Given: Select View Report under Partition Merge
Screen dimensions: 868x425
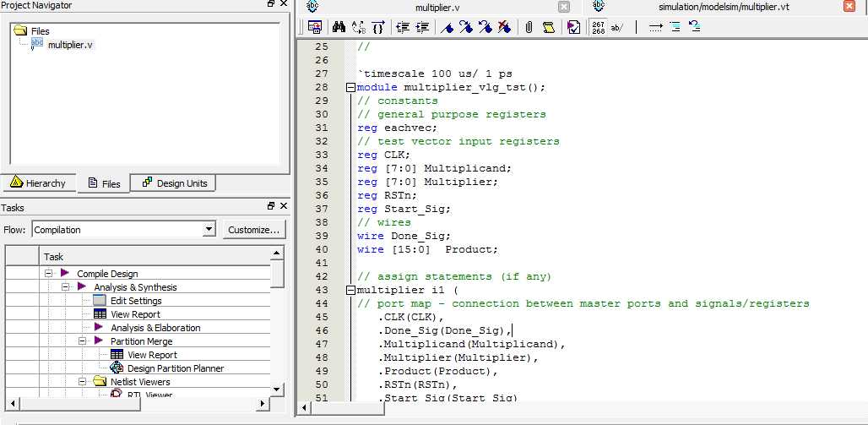Looking at the screenshot, I should [152, 355].
